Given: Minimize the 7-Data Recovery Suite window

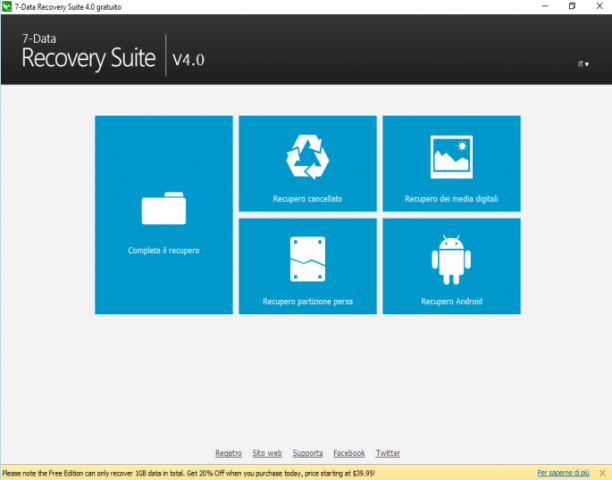Looking at the screenshot, I should pyautogui.click(x=545, y=6).
